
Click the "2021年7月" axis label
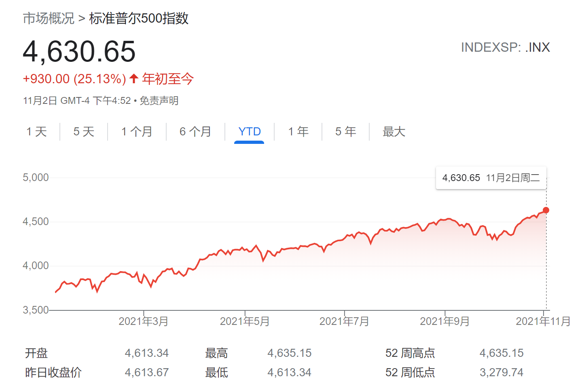coord(345,322)
